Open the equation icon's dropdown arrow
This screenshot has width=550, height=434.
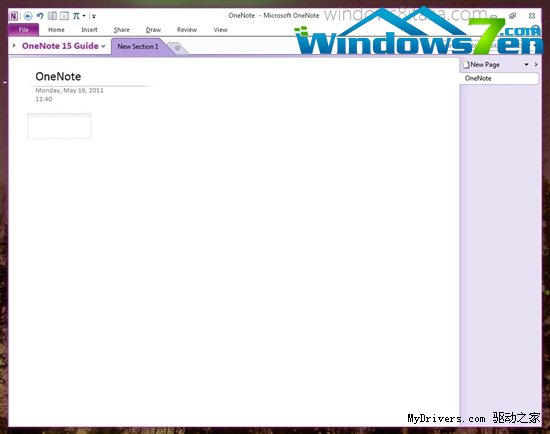(x=84, y=16)
